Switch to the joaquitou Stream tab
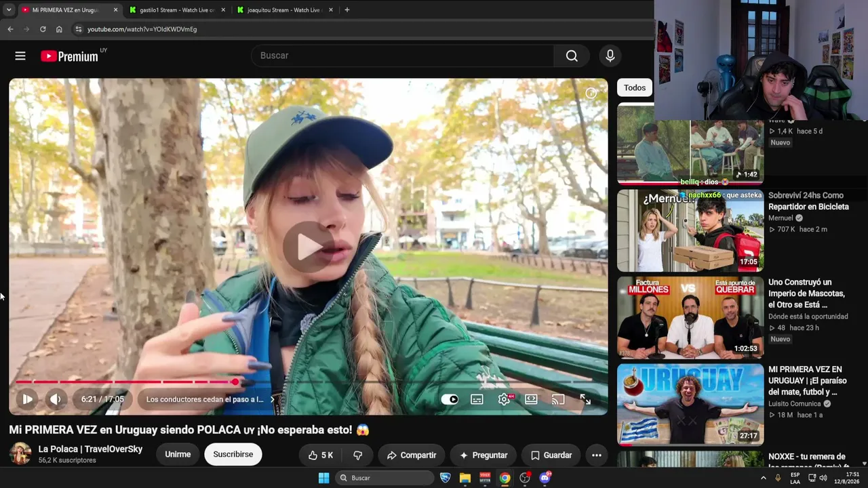The height and width of the screenshot is (488, 868). [x=283, y=10]
